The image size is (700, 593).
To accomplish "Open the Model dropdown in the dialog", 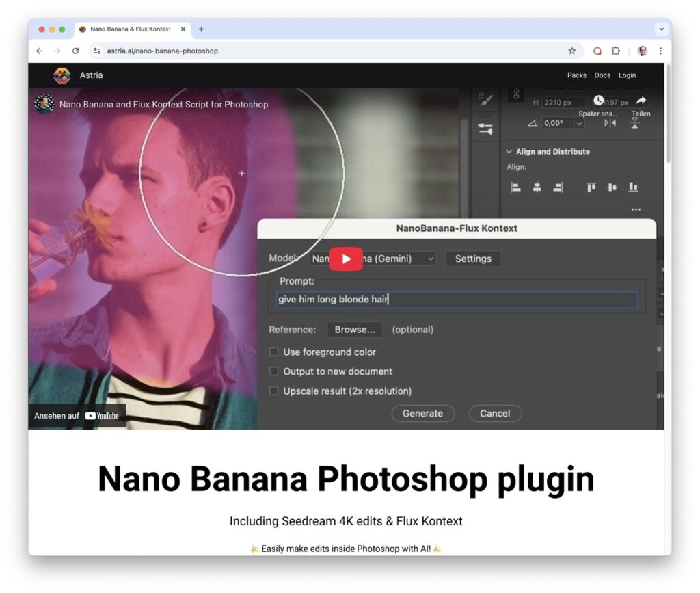I will pos(373,259).
